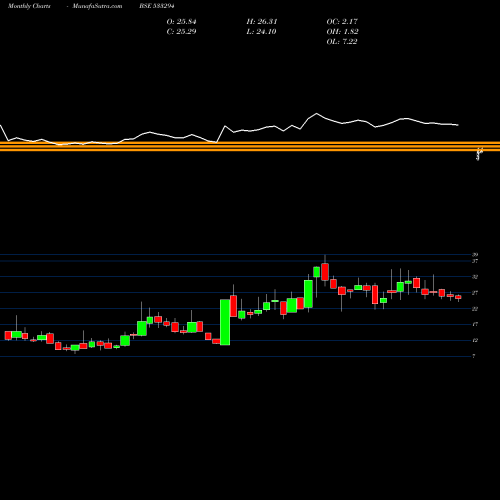The width and height of the screenshot is (500, 500).
Task: Click the price axis label 7
Action: tap(474, 356)
